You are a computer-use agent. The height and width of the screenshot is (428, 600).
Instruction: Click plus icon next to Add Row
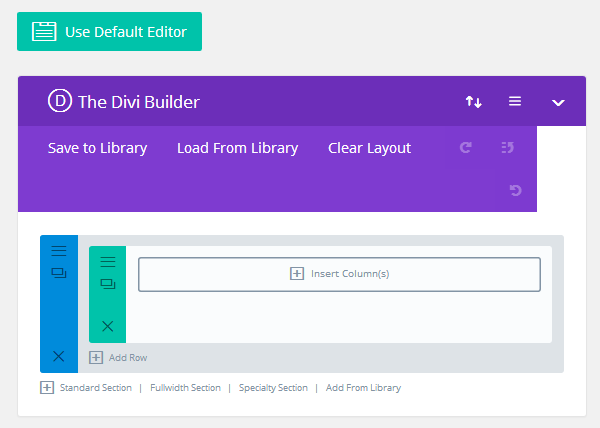click(96, 358)
